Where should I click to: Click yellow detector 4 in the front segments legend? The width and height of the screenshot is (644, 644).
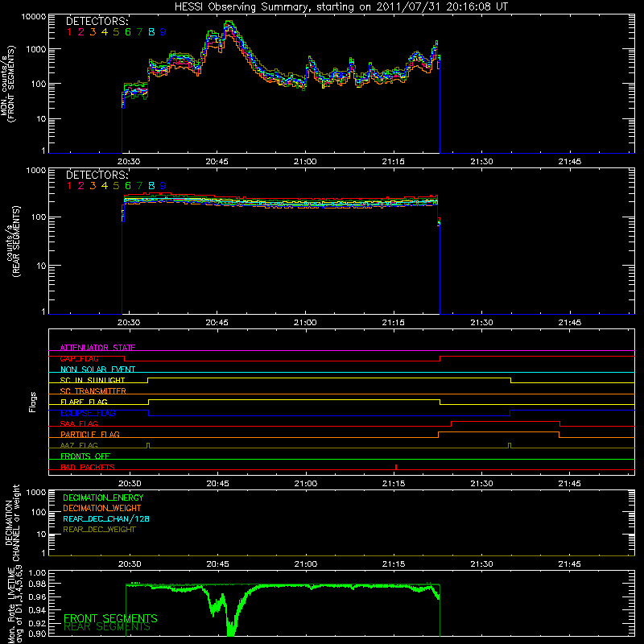coord(105,32)
